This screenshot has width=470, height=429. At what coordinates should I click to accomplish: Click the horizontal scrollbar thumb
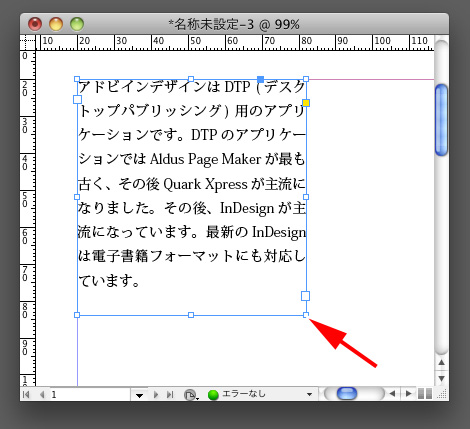347,394
